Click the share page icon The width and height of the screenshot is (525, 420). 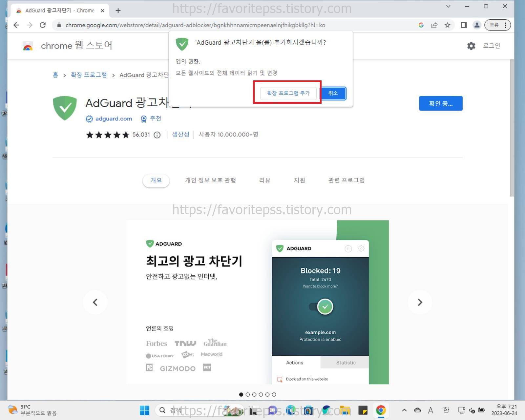[x=434, y=25]
